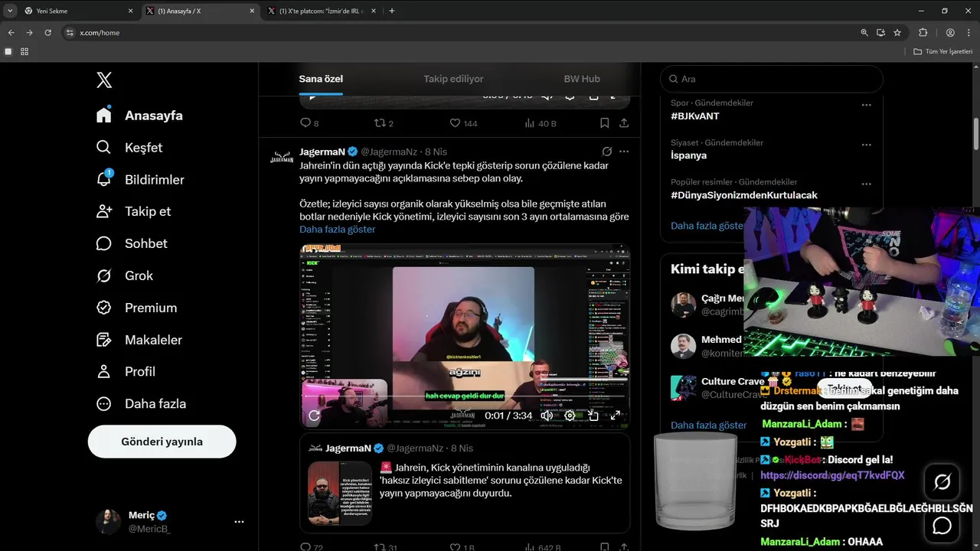Reload the page
The width and height of the screenshot is (980, 551).
pos(48,33)
